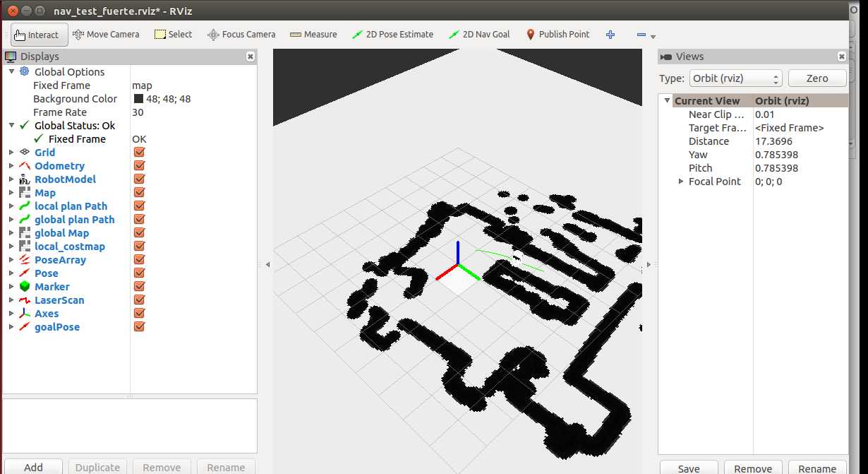Viewport: 868px width, 474px height.
Task: Click the Rename display button in Displays
Action: 226,467
